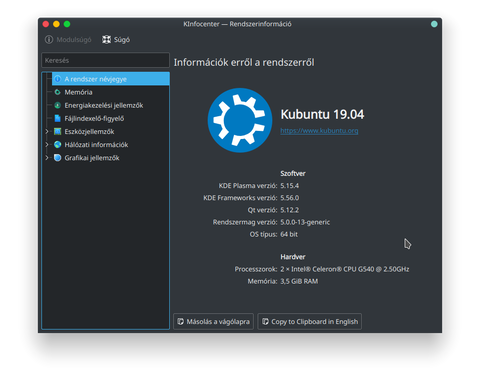The height and width of the screenshot is (376, 480).
Task: Expand the Hálózati információk node
Action: [x=47, y=145]
